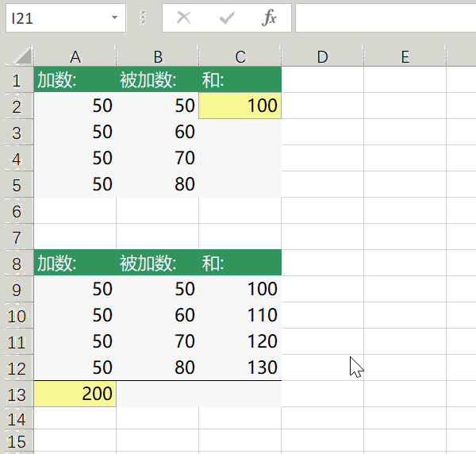Screen dimensions: 476x454
Task: Click cell A4 with value 50
Action: (75, 158)
